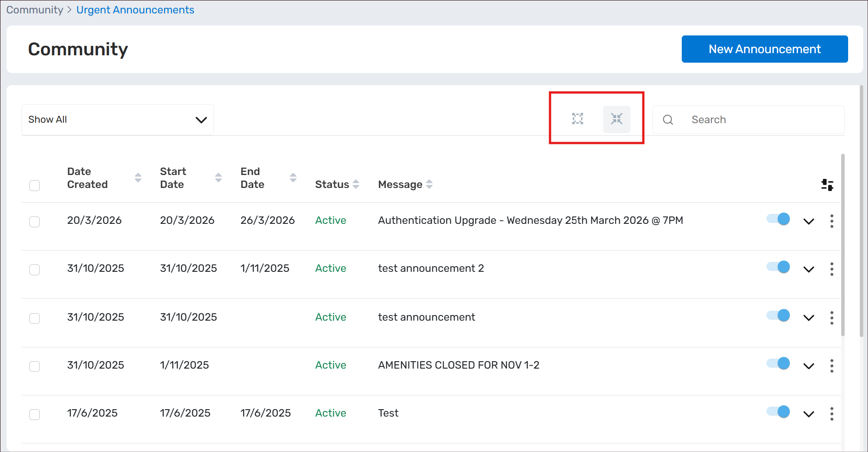Click the New Announcement button

click(x=764, y=49)
